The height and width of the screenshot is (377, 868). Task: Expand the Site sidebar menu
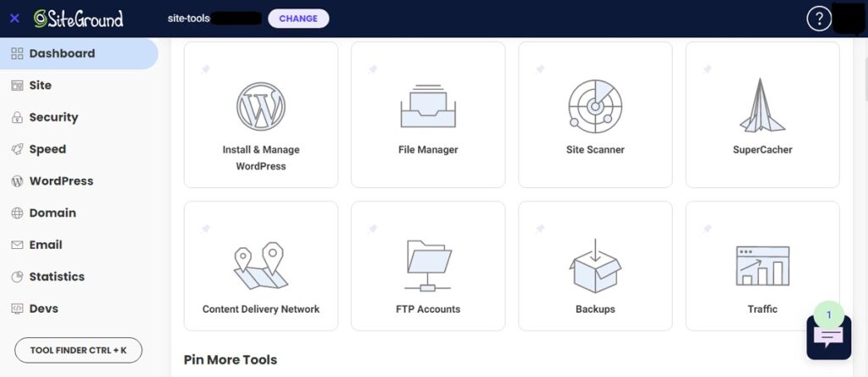click(79, 86)
